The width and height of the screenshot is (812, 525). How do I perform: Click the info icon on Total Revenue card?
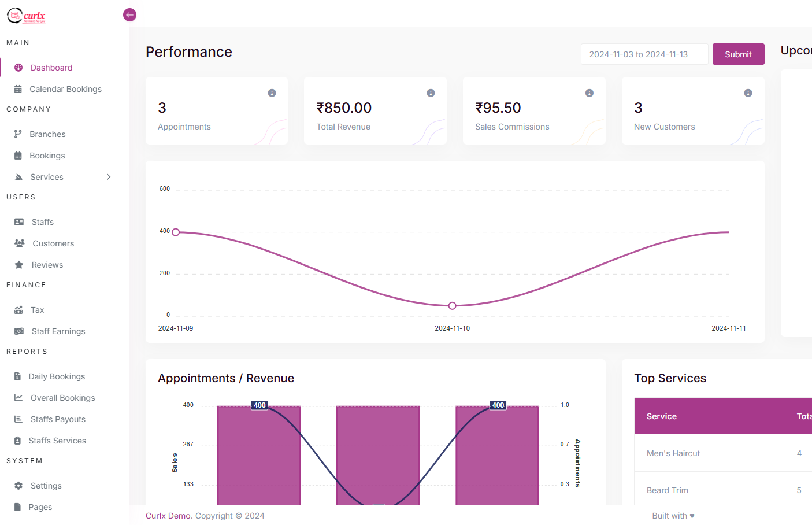tap(431, 93)
